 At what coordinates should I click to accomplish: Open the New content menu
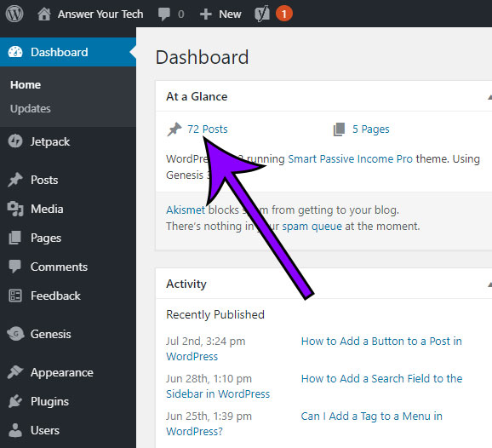click(x=220, y=14)
